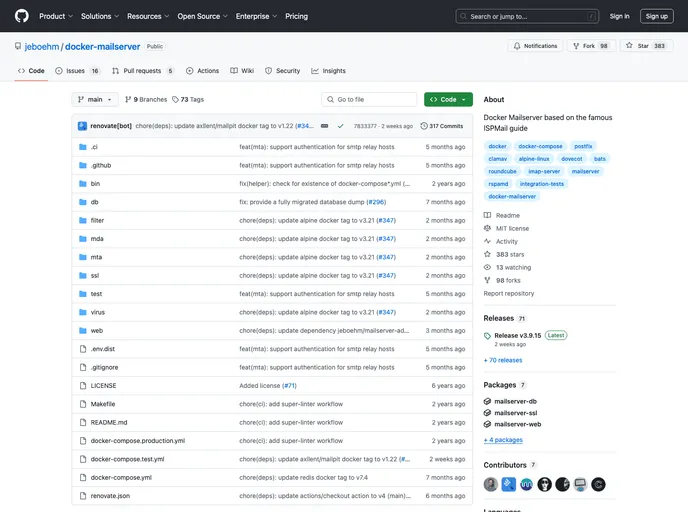Open the Resources dropdown
This screenshot has width=688, height=512.
point(148,16)
